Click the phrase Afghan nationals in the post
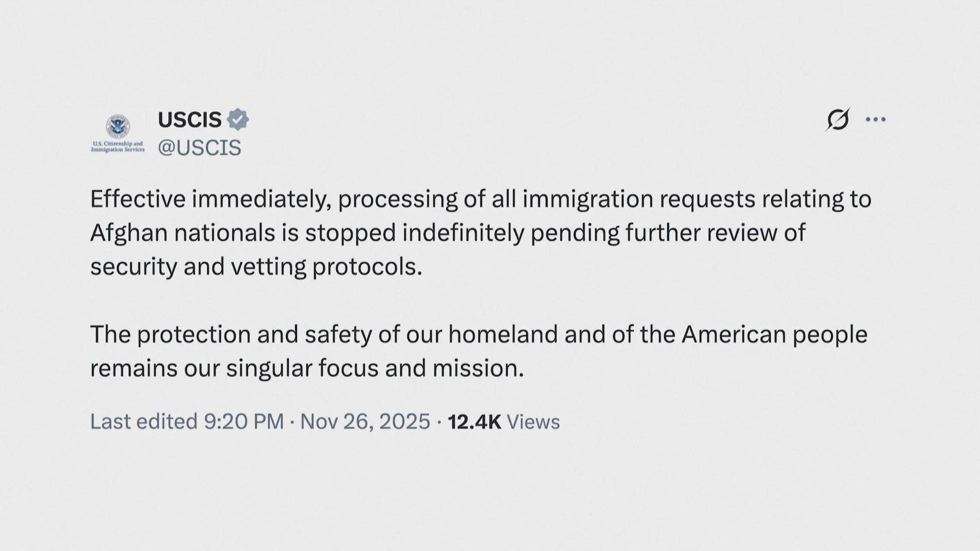 coord(183,233)
